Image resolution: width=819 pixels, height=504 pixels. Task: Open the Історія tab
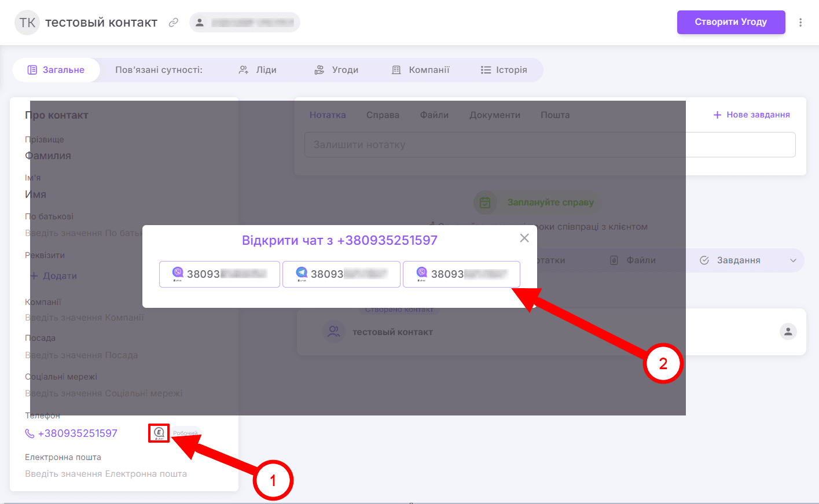(x=504, y=70)
